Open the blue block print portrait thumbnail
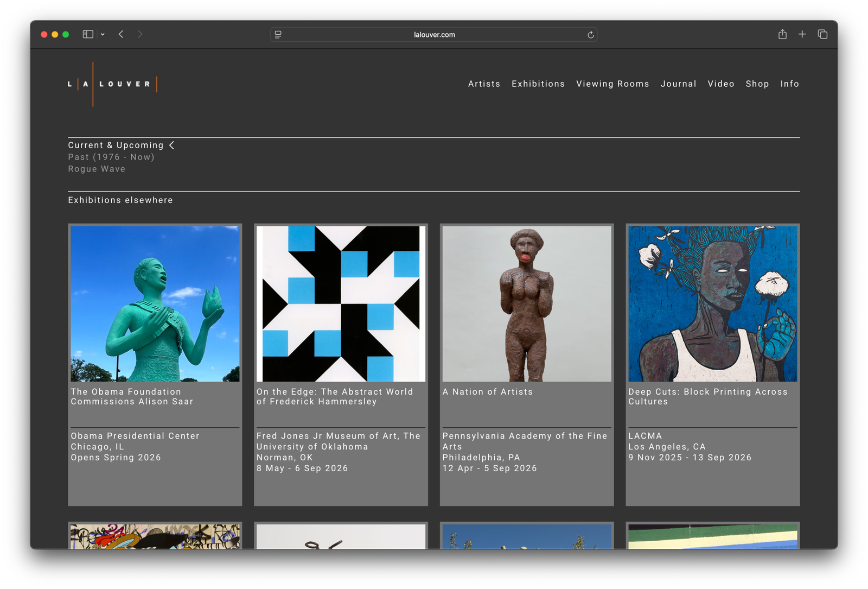The height and width of the screenshot is (589, 868). [713, 304]
